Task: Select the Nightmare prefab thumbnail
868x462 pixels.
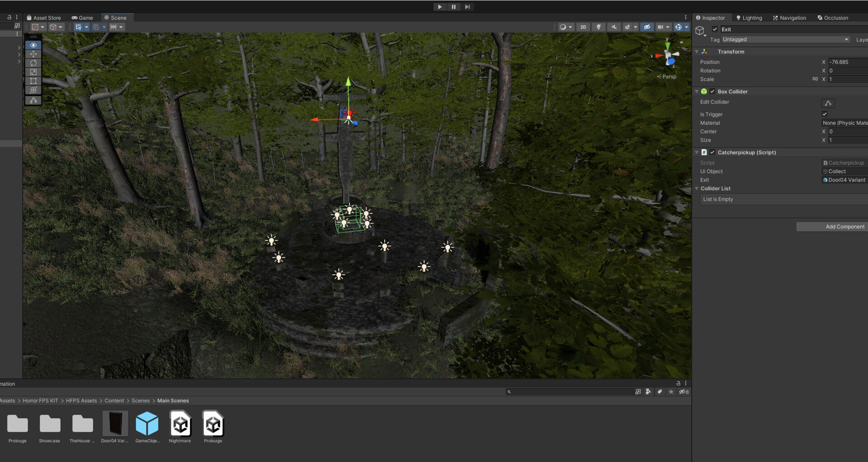Action: point(180,424)
